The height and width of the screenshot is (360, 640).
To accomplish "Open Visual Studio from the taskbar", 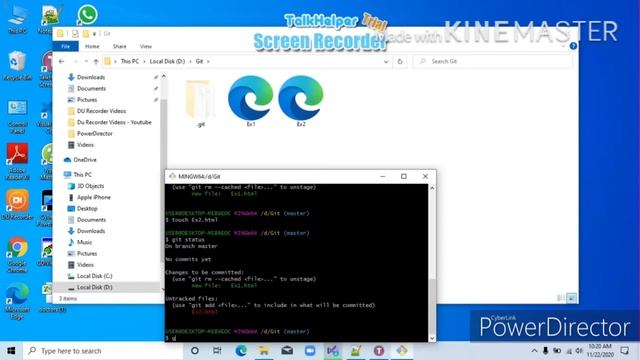I will 333,351.
